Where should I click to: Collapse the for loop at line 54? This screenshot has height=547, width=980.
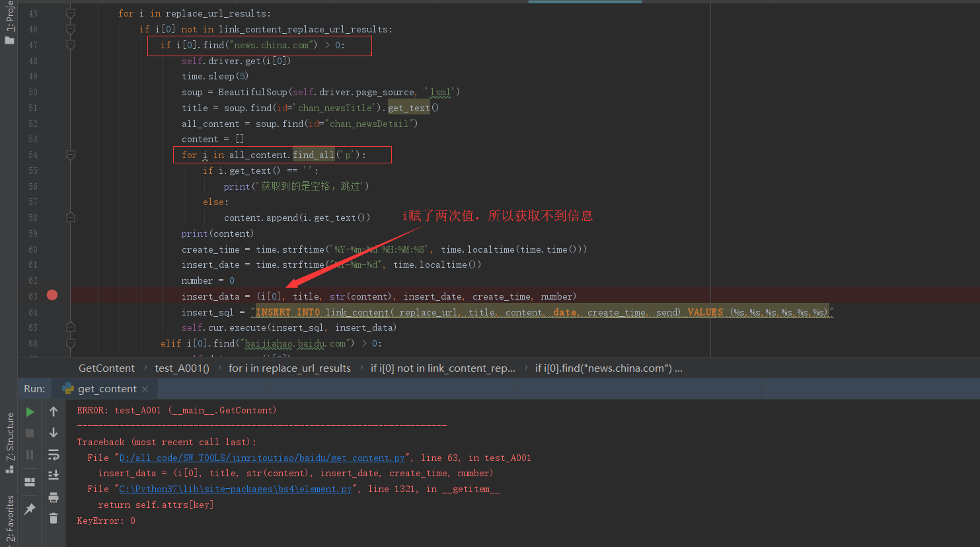tap(71, 155)
